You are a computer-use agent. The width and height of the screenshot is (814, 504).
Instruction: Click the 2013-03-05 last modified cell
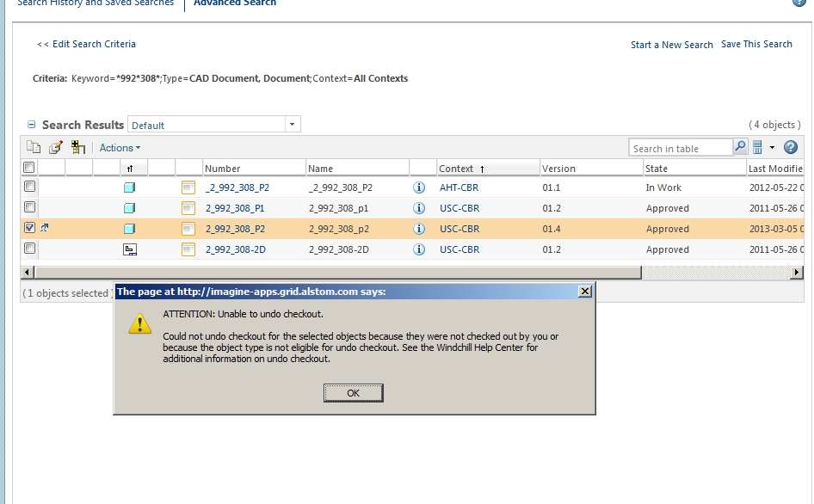[x=776, y=229]
